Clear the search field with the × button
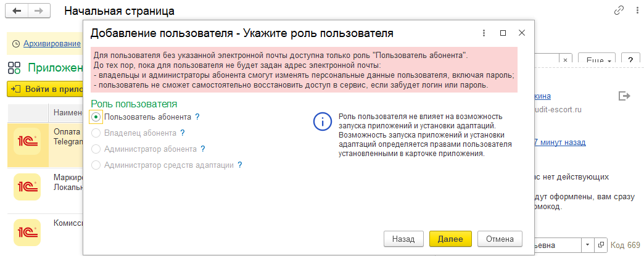644x256 pixels. 565,60
